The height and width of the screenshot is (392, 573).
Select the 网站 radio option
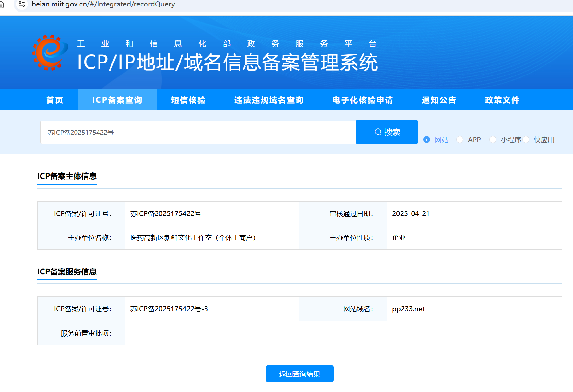coord(427,140)
